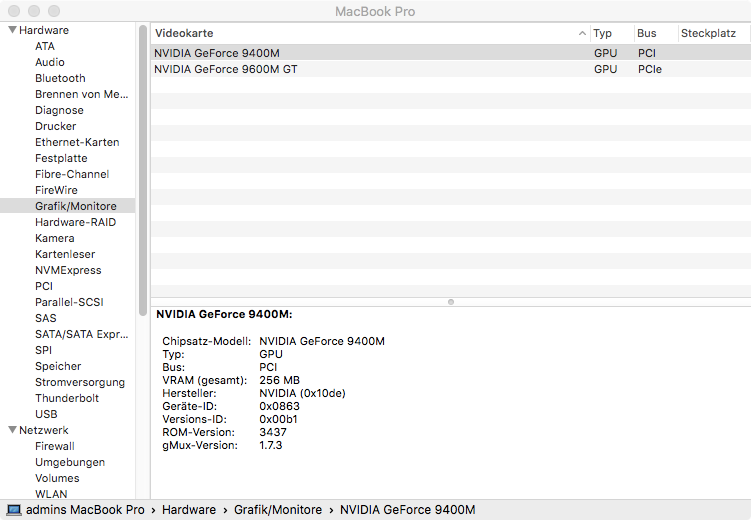Viewport: 751px width, 520px height.
Task: Select FireWire in the sidebar
Action: (x=56, y=190)
